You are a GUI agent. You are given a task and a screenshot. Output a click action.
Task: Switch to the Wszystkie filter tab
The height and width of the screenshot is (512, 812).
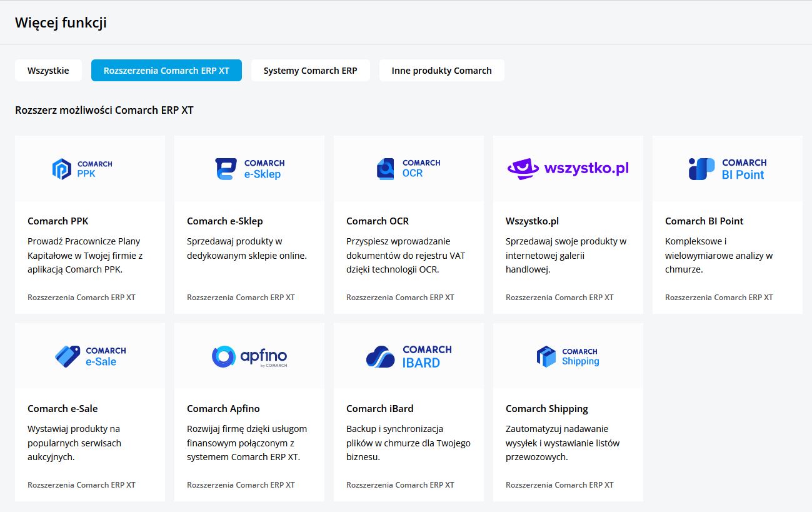click(48, 71)
